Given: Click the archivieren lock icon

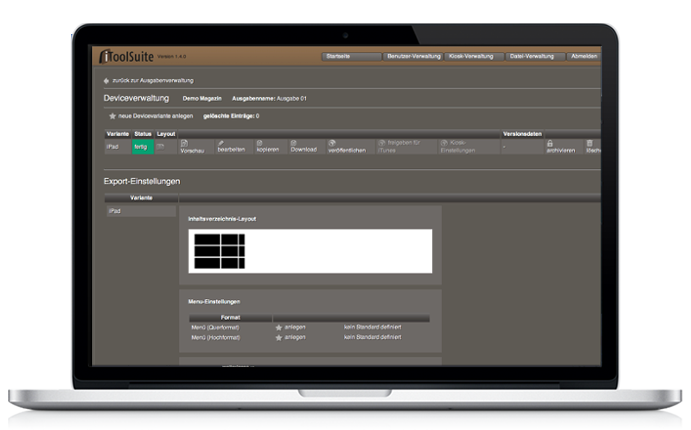Looking at the screenshot, I should point(550,143).
